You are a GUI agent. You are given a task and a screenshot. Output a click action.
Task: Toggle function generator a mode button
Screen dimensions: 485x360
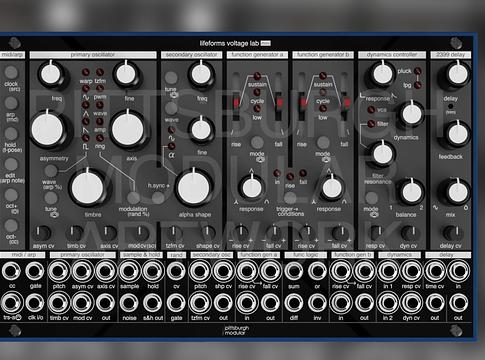tap(257, 142)
